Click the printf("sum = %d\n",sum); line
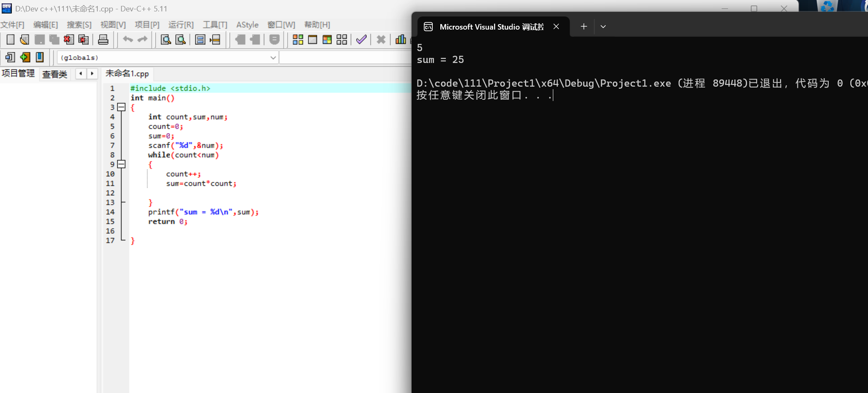The height and width of the screenshot is (393, 868). tap(203, 212)
